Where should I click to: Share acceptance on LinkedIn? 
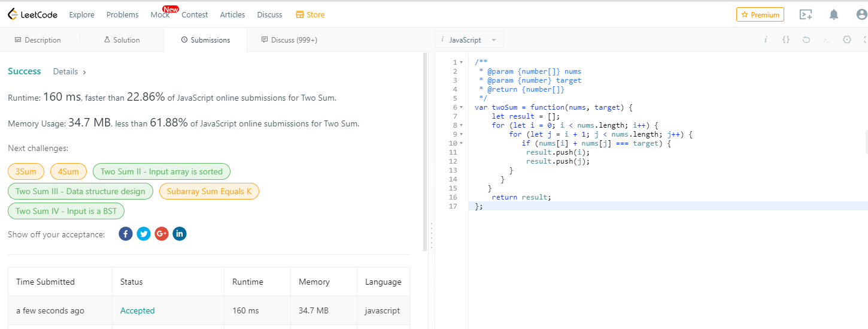(180, 234)
